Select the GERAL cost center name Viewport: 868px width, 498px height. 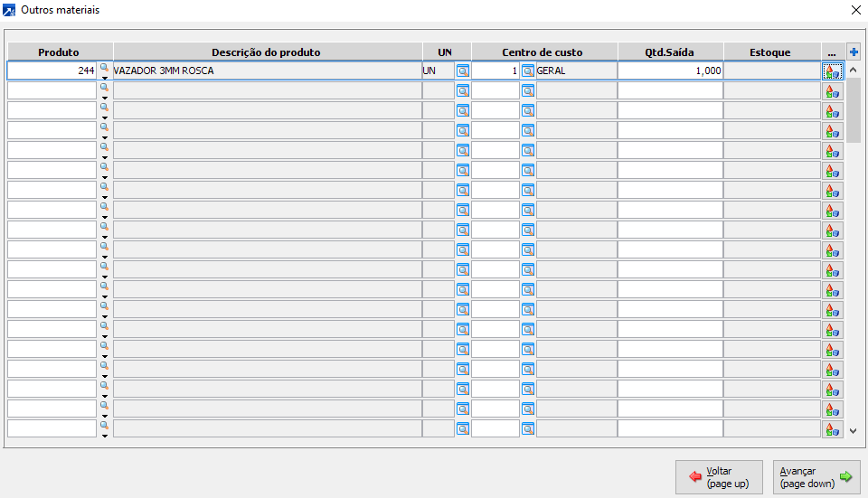551,70
